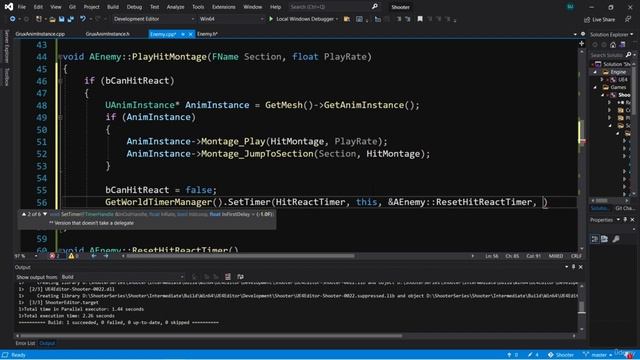Open the Debug menu
The image size is (640, 360).
coord(134,7)
